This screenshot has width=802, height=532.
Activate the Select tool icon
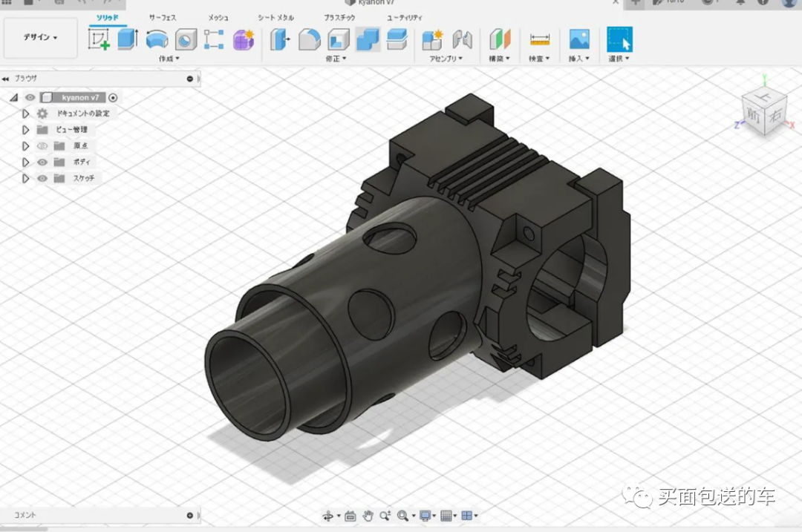[x=619, y=39]
